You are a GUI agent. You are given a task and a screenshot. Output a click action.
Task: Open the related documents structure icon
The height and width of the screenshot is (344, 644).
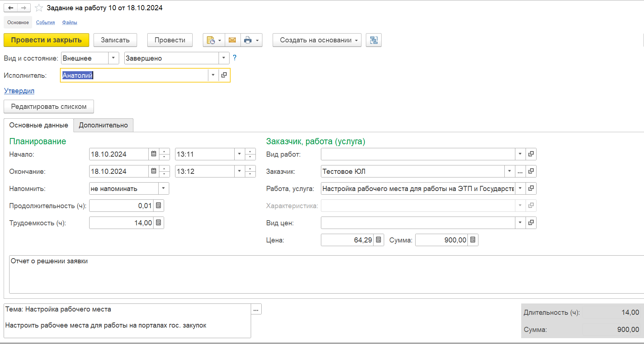374,40
